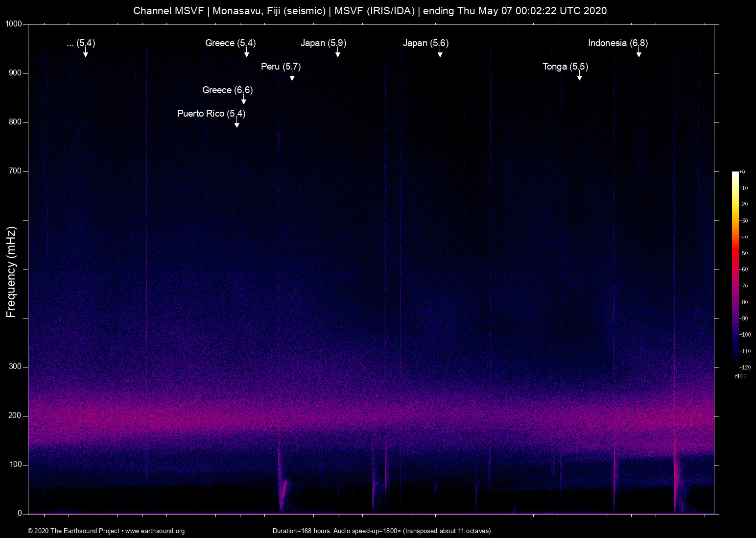Screen dimensions: 756x538
Task: Click the spectrogram title starting 'Channel MSVF'
Action: coord(370,11)
